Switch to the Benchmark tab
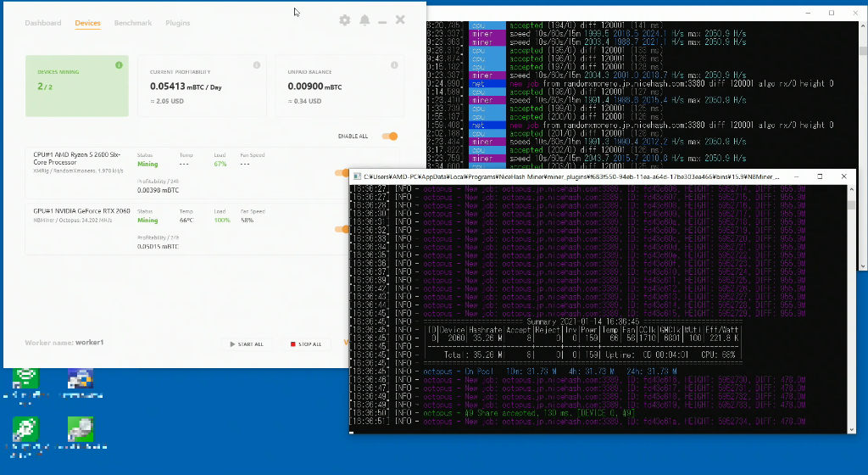Image resolution: width=868 pixels, height=475 pixels. (x=133, y=23)
